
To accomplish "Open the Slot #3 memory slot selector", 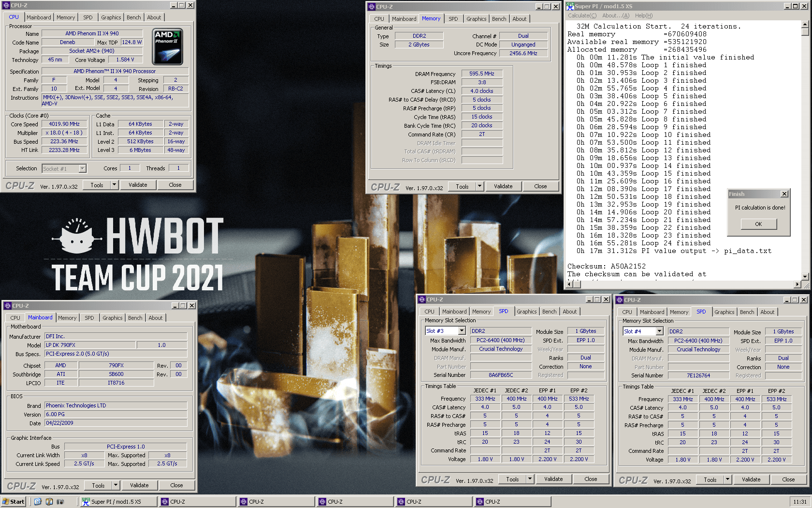I will point(462,331).
